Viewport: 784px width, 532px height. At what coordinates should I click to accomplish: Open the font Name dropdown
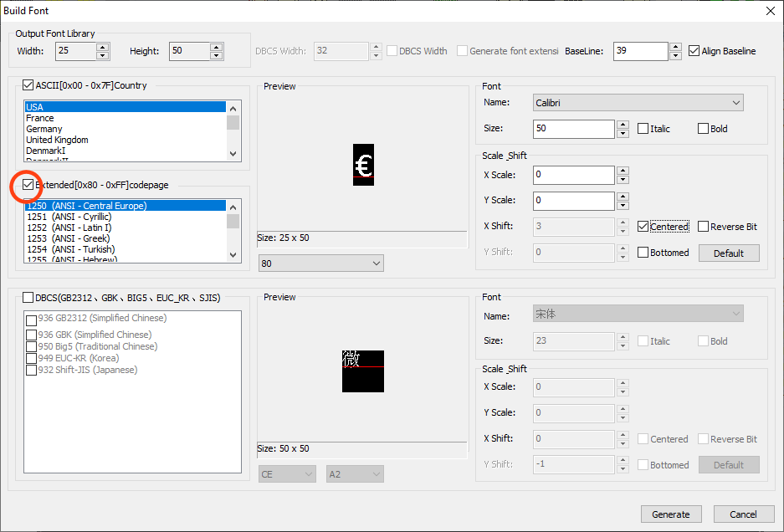pyautogui.click(x=638, y=103)
